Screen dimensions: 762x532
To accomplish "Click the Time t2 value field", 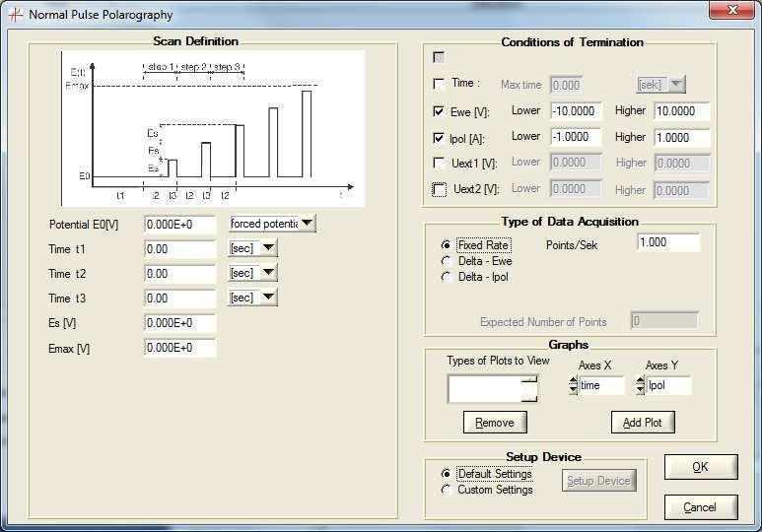I will (x=180, y=274).
